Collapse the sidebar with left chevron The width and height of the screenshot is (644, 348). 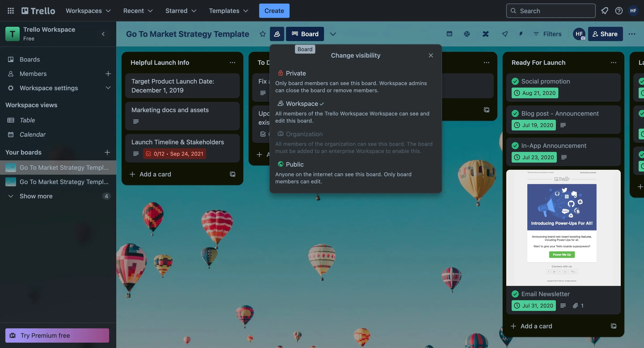[103, 34]
